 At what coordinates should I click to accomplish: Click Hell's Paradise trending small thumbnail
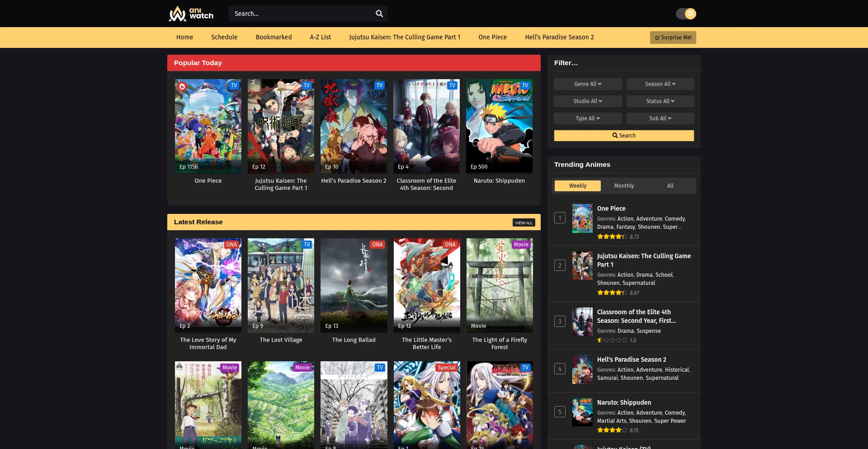582,369
